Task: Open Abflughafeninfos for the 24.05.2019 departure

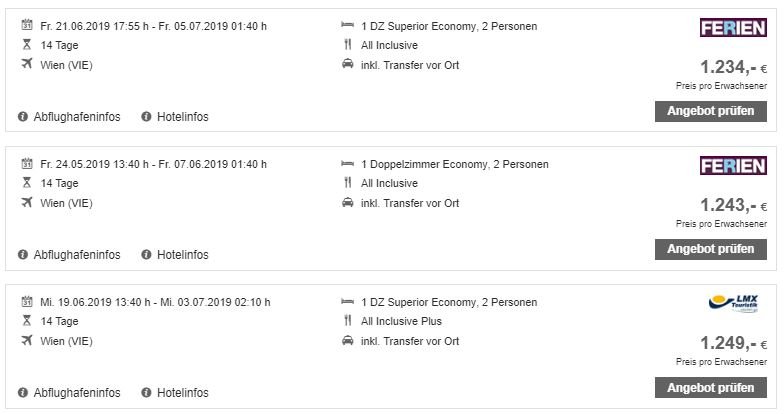Action: (76, 255)
